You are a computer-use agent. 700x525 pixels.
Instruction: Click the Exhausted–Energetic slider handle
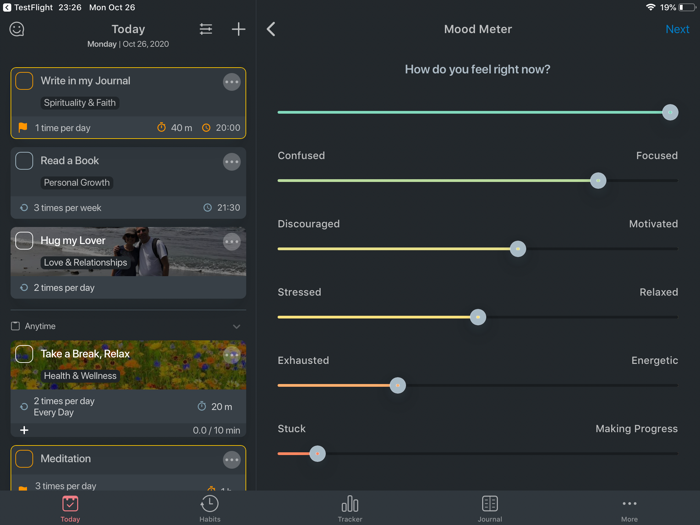(398, 385)
